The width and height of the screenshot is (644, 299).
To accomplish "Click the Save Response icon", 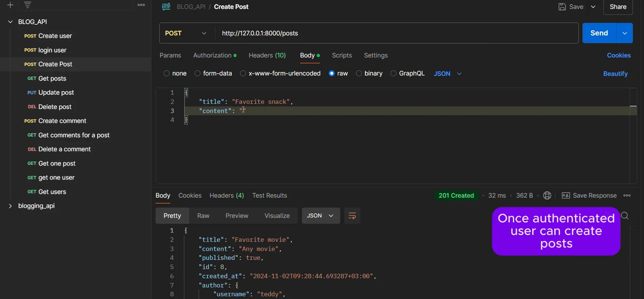I will (566, 195).
